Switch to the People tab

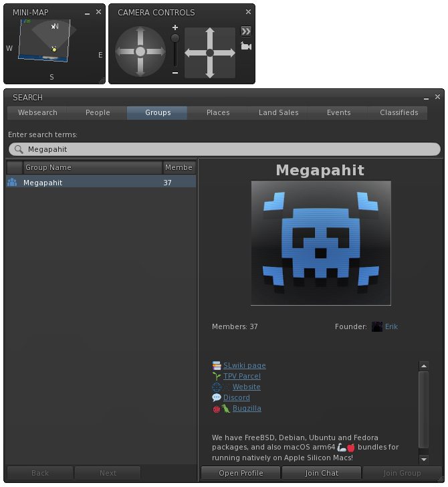point(98,113)
